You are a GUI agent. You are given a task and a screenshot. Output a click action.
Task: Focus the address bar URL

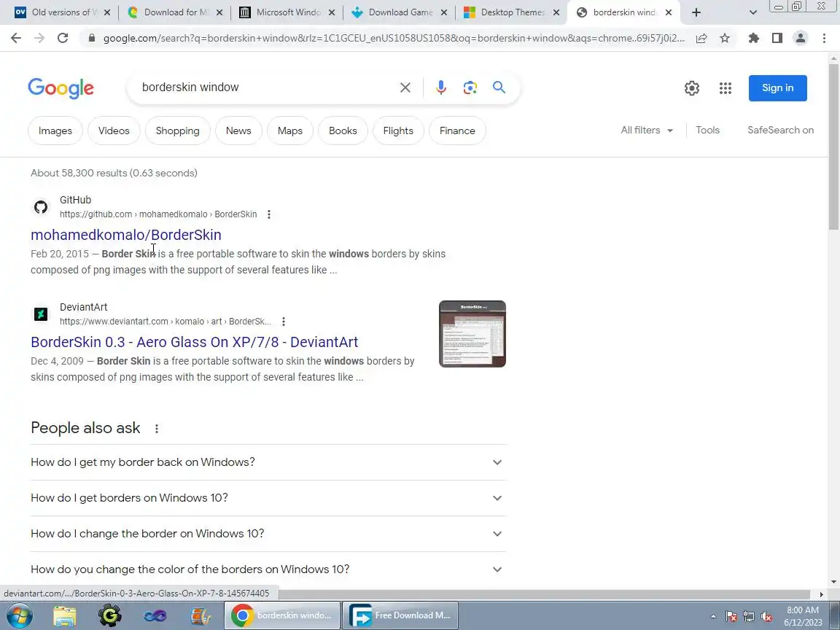click(393, 38)
